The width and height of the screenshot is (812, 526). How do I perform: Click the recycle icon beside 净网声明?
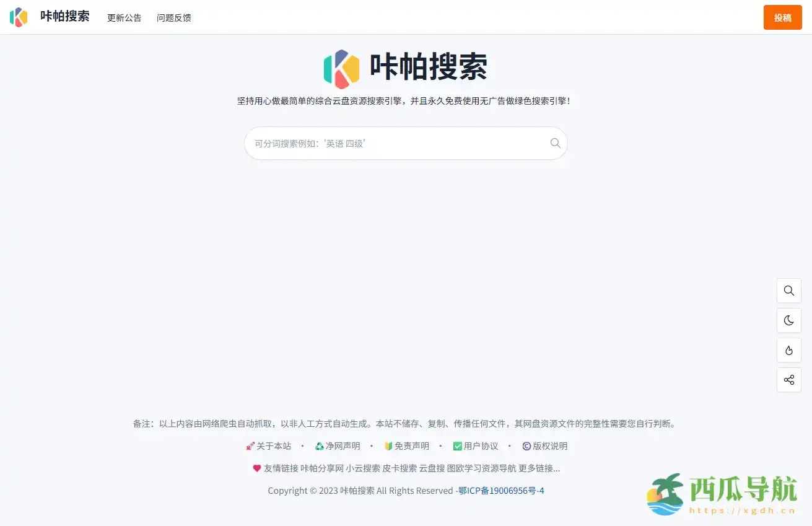(319, 445)
